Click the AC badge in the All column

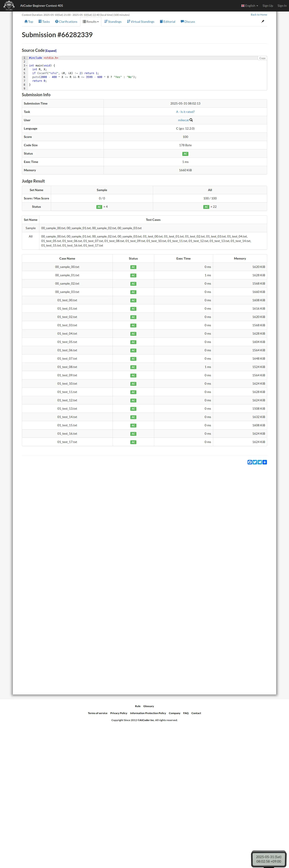(x=206, y=207)
